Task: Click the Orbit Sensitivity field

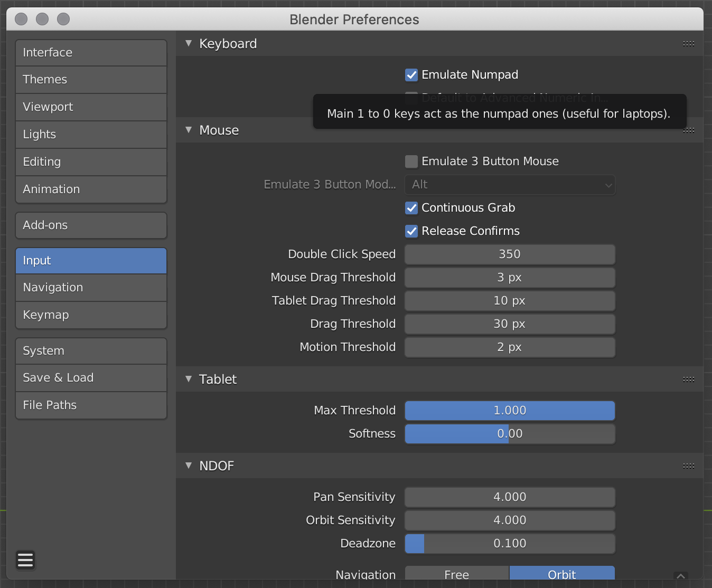Action: [x=510, y=520]
